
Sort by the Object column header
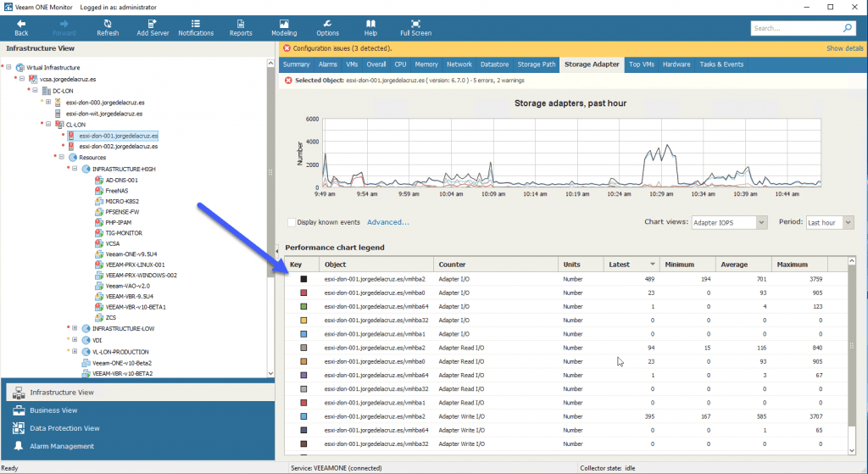pos(376,265)
